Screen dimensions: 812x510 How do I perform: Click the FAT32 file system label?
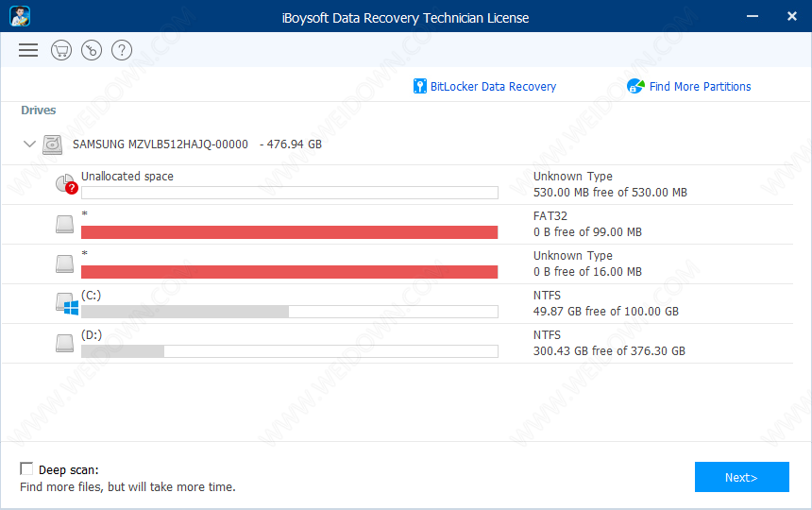point(550,216)
